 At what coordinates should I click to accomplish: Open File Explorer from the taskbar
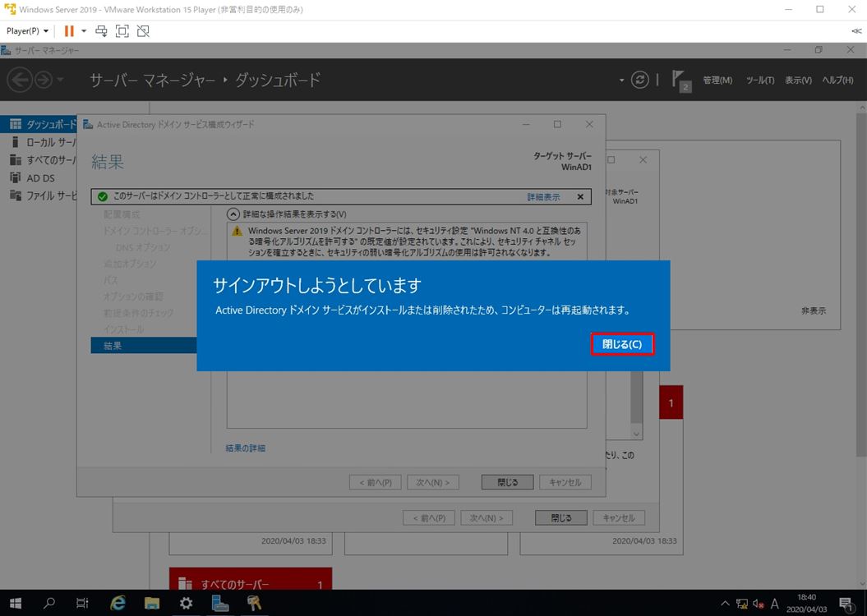click(152, 604)
